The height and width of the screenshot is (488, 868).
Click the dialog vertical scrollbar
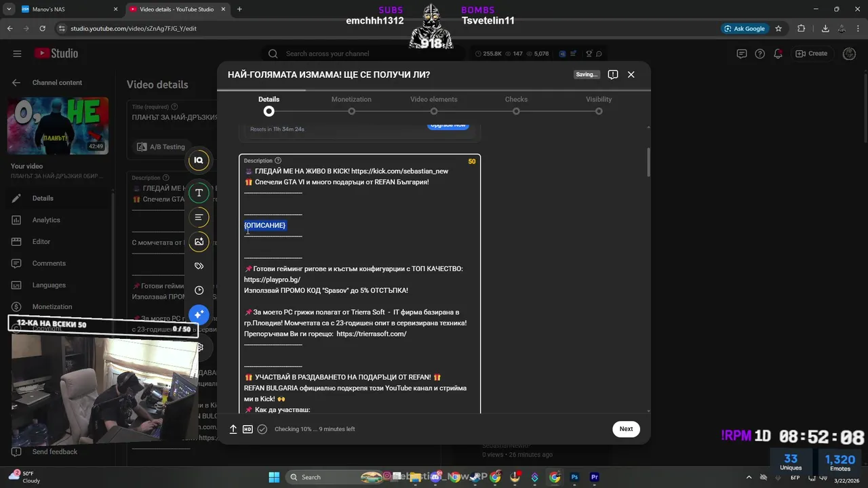click(x=648, y=163)
